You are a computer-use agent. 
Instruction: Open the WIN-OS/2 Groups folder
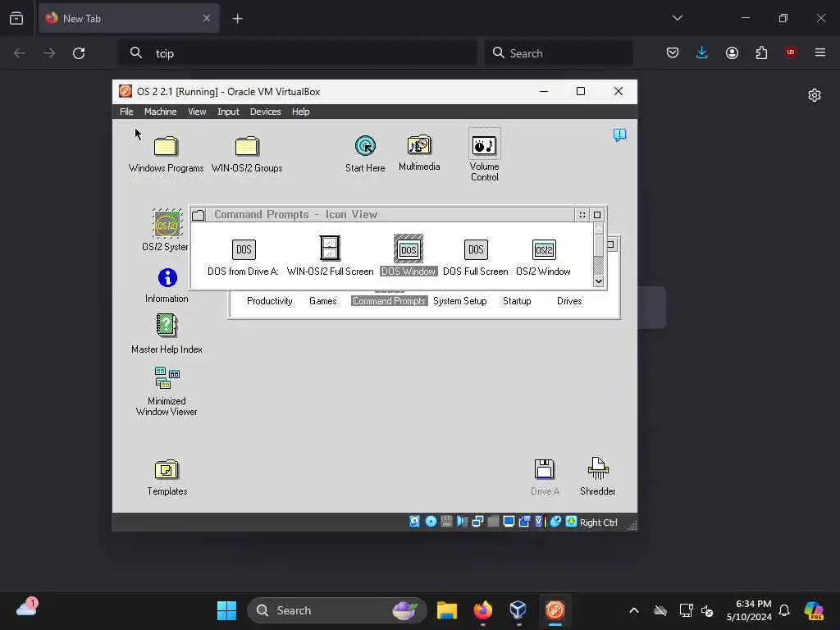pyautogui.click(x=247, y=146)
